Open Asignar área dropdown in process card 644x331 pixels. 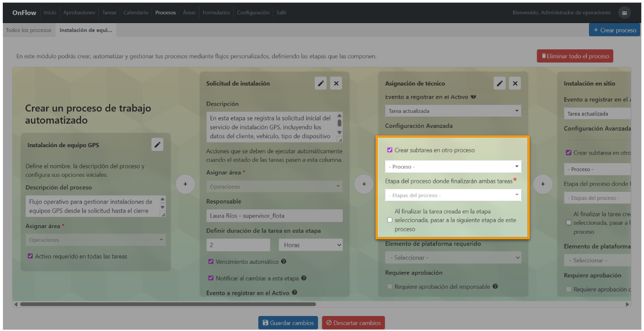(95, 240)
